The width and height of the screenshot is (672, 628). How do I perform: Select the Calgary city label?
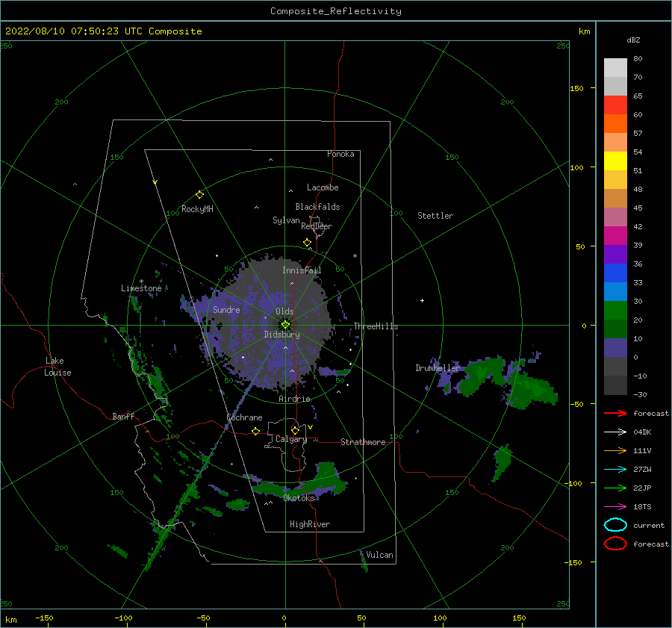click(x=291, y=439)
